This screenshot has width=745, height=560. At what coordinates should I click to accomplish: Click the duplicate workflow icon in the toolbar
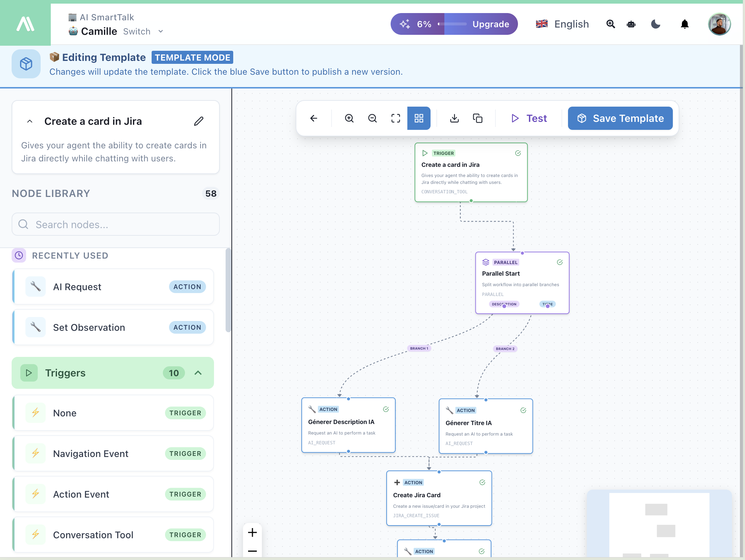(x=477, y=118)
